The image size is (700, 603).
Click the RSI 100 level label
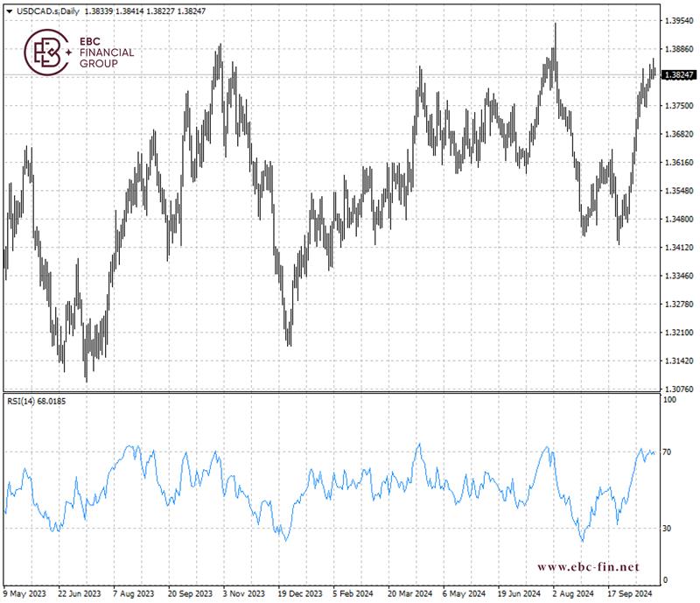[x=669, y=400]
